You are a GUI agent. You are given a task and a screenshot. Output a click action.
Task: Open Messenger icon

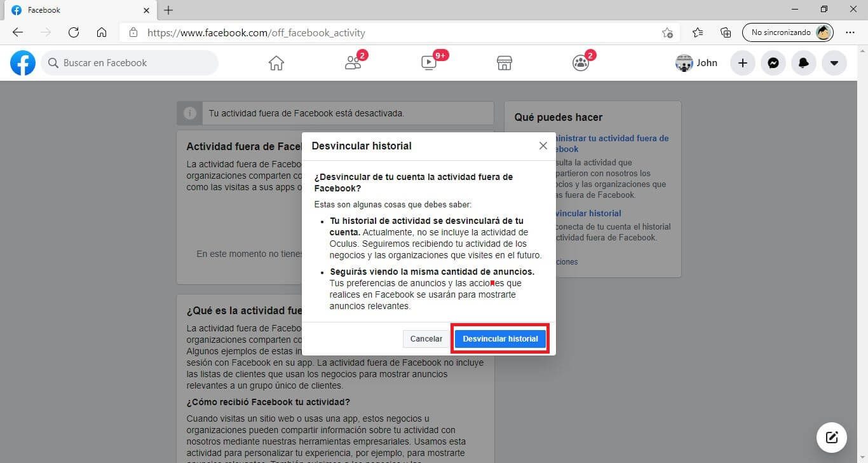[773, 63]
